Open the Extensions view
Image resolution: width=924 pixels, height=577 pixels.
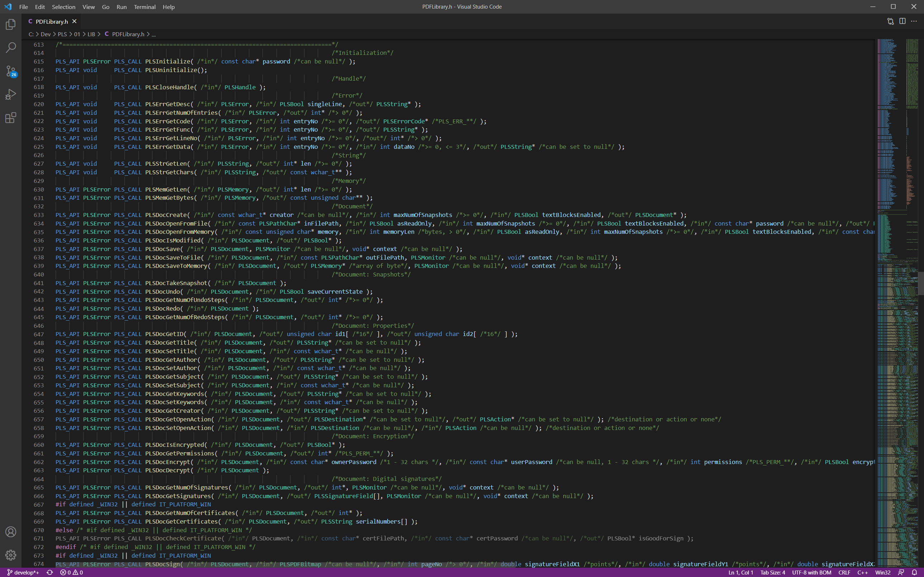coord(11,118)
